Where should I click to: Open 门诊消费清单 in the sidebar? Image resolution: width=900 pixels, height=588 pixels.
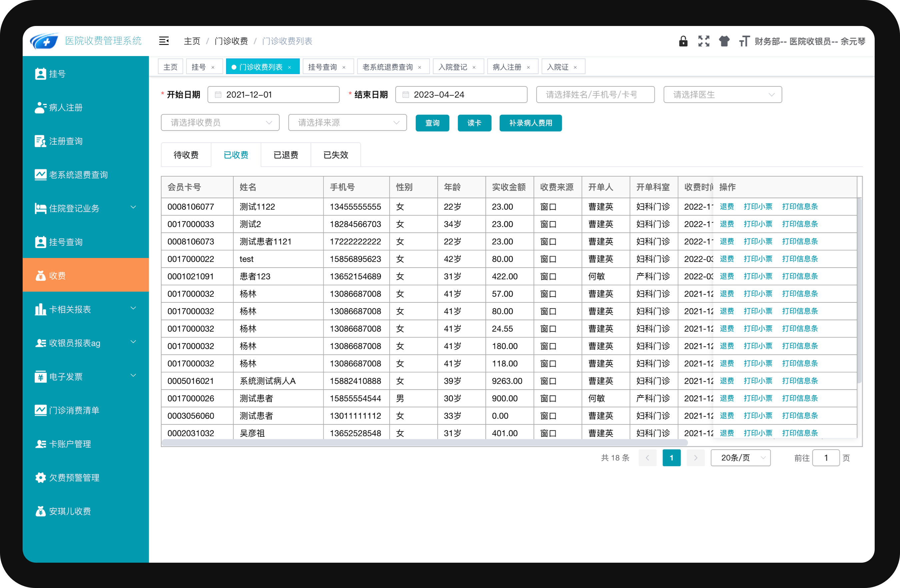pos(86,410)
